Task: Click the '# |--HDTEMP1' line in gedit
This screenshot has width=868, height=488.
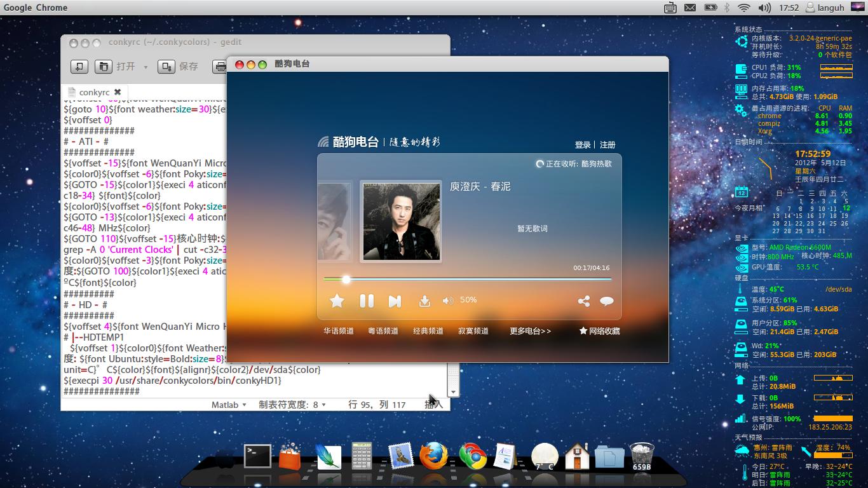Action: [x=94, y=337]
